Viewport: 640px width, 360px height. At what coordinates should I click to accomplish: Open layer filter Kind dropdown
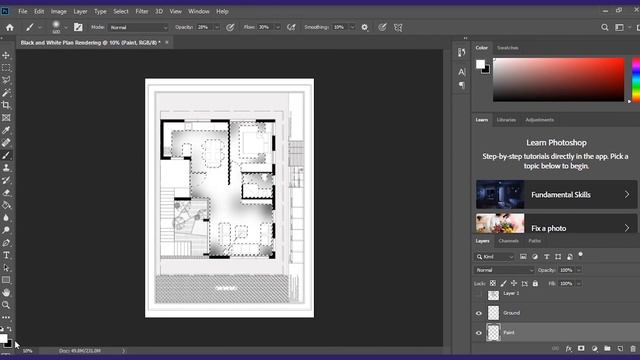tap(494, 257)
